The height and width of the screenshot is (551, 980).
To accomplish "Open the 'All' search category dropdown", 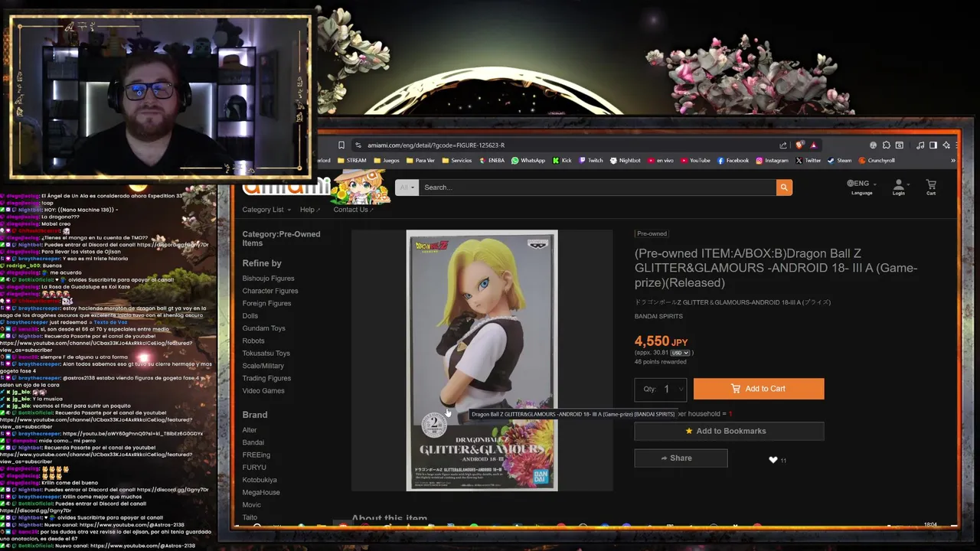I will [407, 187].
